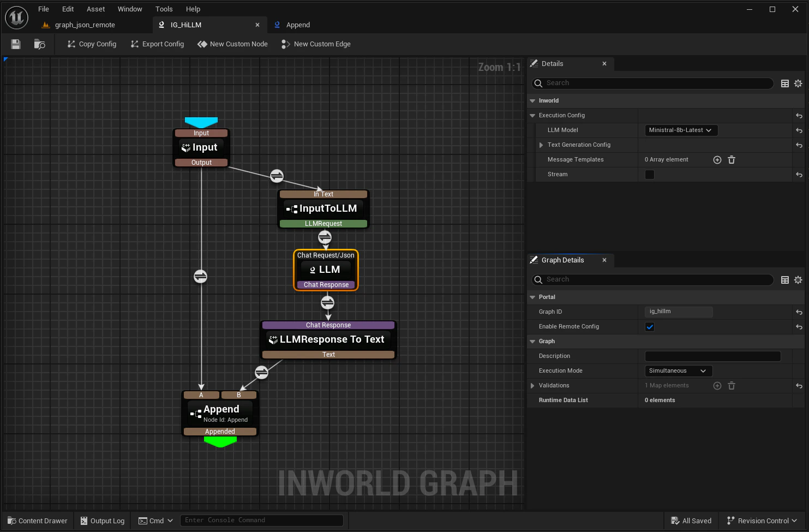The image size is (809, 532).
Task: Click New Custom Node button
Action: pos(233,44)
